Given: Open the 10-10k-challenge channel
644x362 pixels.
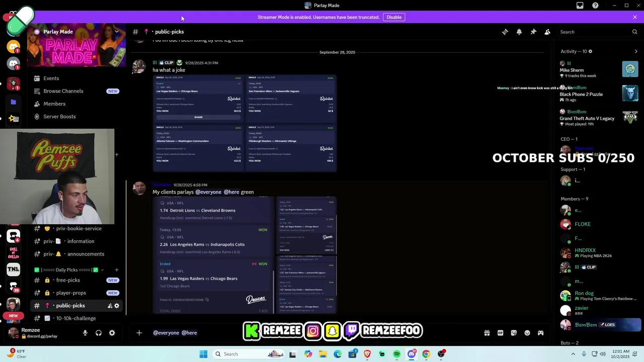Looking at the screenshot, I should pyautogui.click(x=75, y=318).
